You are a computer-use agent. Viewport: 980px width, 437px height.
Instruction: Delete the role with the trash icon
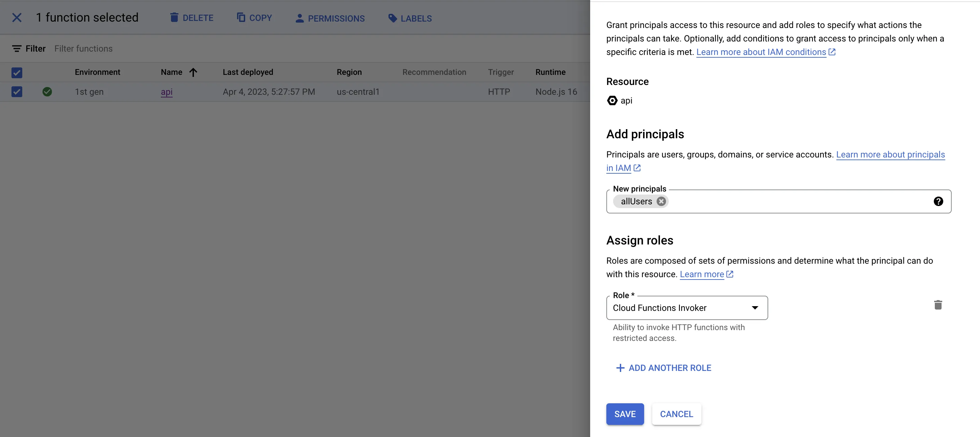[x=938, y=305]
